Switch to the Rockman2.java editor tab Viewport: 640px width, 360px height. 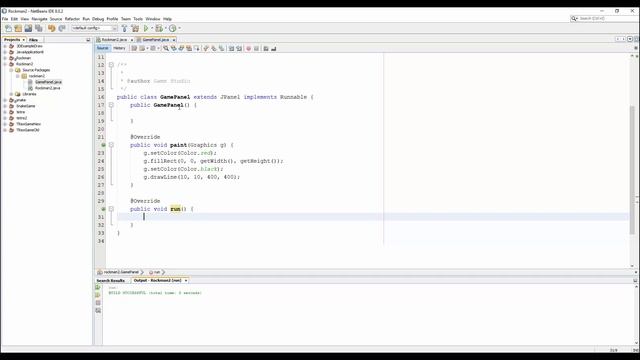pyautogui.click(x=114, y=40)
